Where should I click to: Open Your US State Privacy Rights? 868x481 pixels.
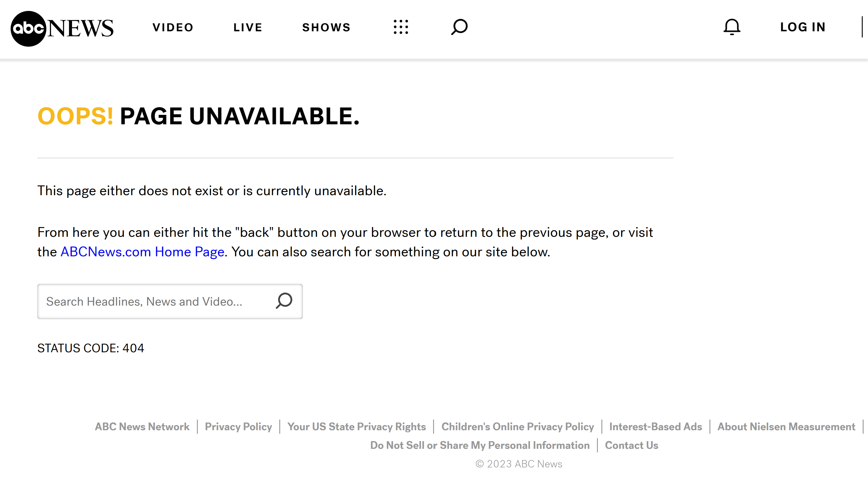pos(357,426)
